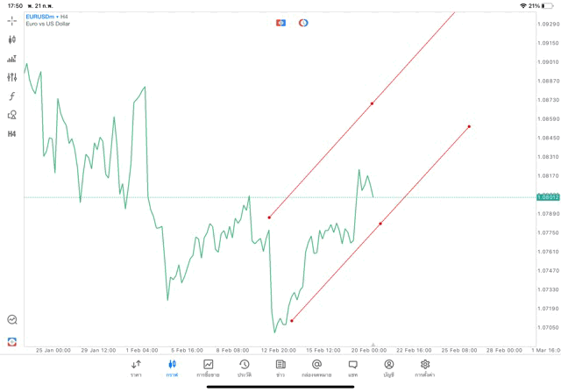Tap the chart search icon at lower left
The width and height of the screenshot is (561, 392).
coord(12,320)
